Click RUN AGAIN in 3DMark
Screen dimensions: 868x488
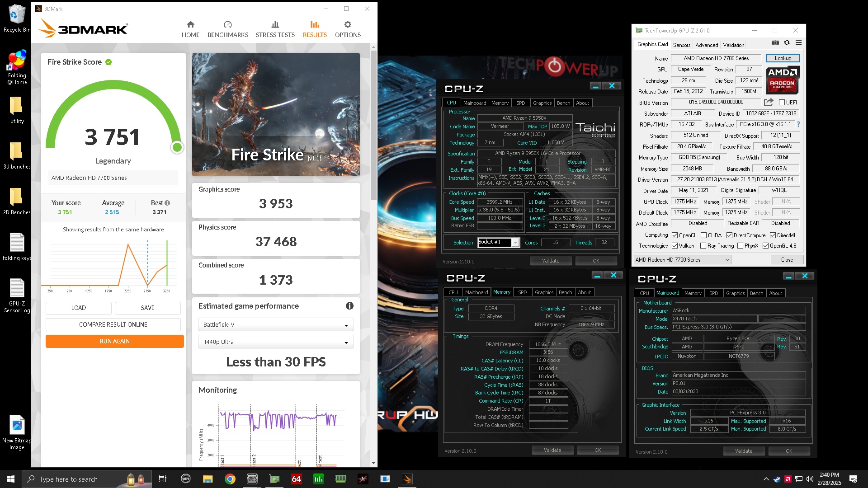(114, 341)
